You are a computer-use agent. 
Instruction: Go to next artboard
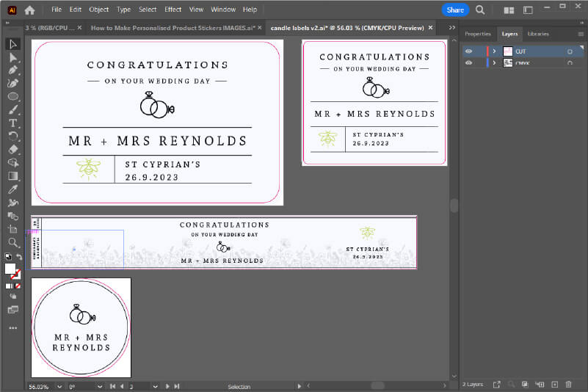167,386
